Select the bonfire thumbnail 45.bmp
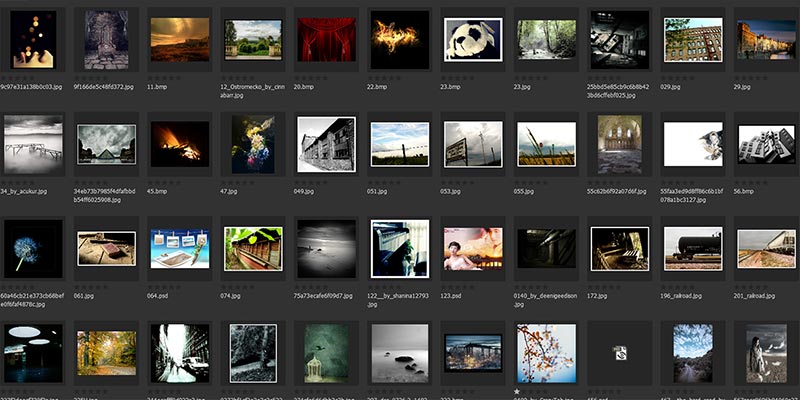The width and height of the screenshot is (800, 400). 180,144
